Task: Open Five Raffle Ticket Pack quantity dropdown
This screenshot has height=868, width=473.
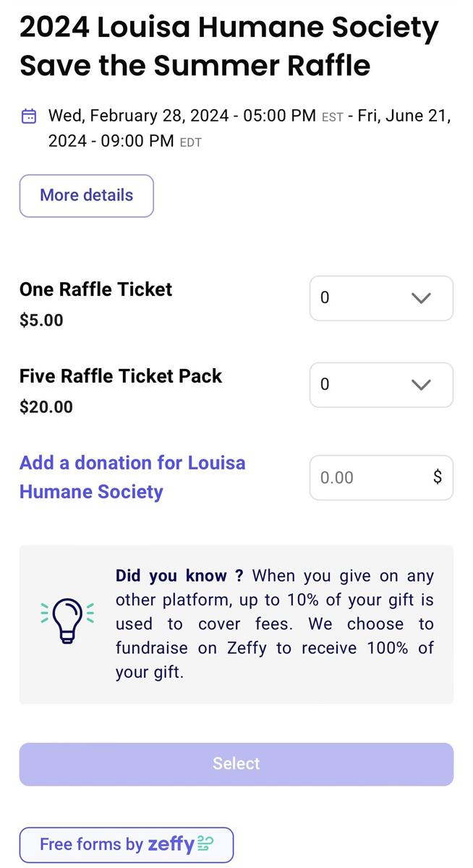Action: pyautogui.click(x=381, y=385)
